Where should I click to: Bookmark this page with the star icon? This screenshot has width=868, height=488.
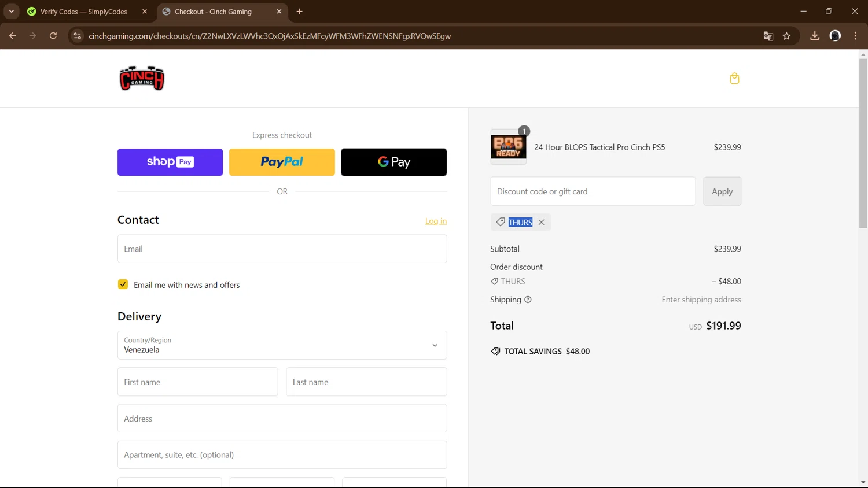click(x=786, y=36)
